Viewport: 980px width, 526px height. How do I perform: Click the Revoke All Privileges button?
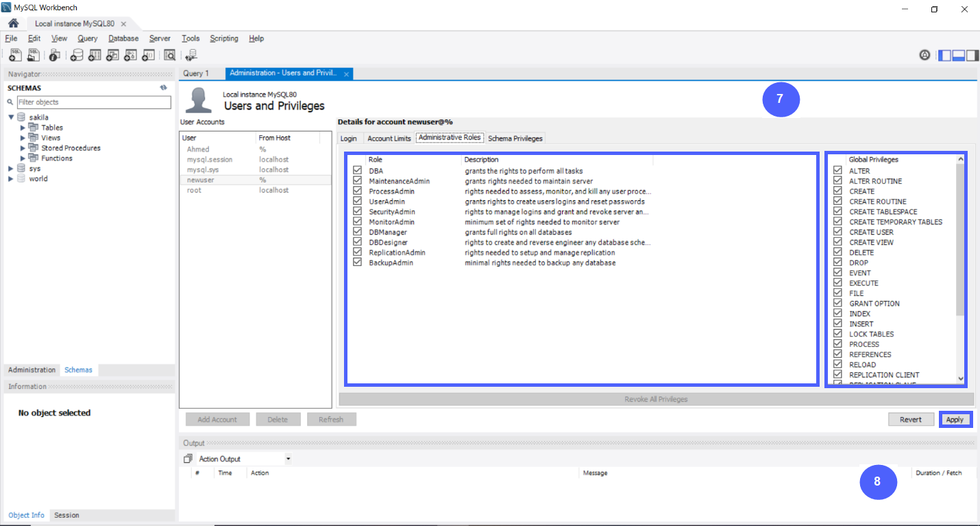pos(656,399)
